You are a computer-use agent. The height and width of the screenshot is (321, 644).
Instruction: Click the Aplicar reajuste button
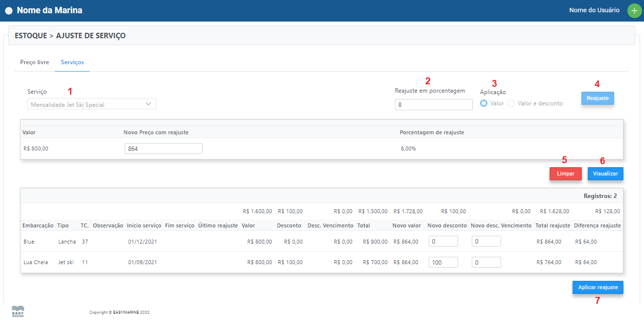(598, 287)
